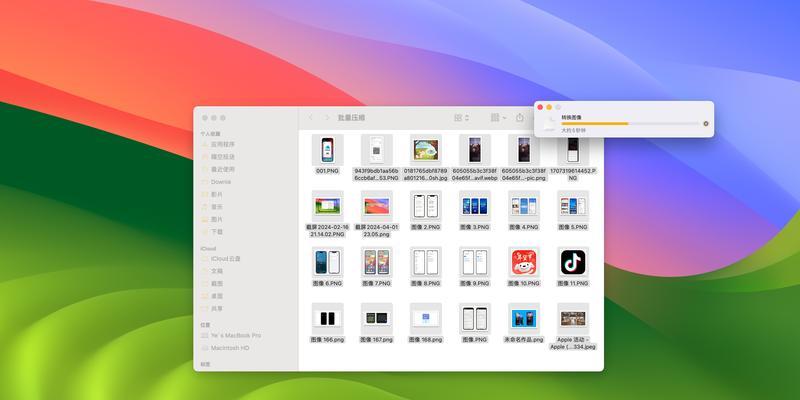Select the 图像 5.PNG thumbnail
Image resolution: width=800 pixels, height=400 pixels.
pyautogui.click(x=573, y=206)
